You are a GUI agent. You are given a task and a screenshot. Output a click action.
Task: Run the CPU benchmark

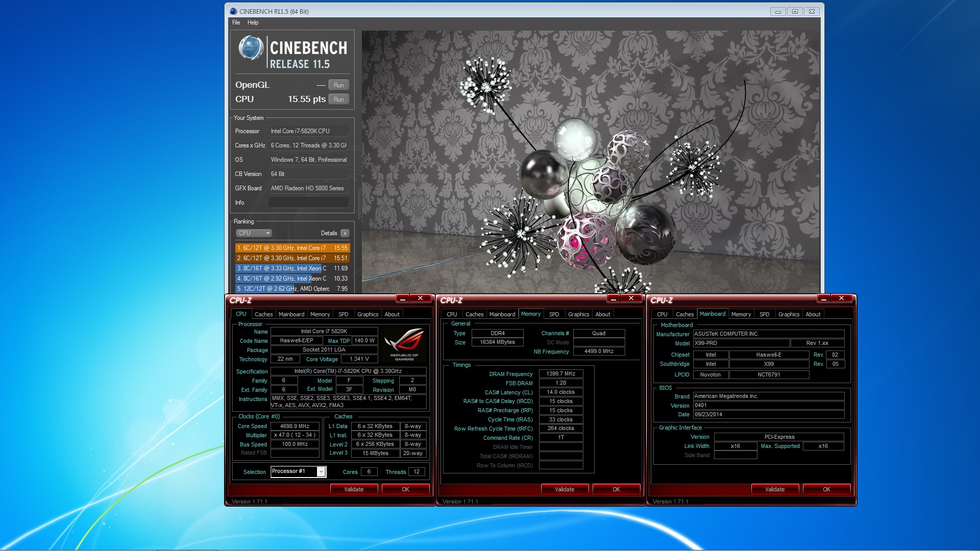pyautogui.click(x=338, y=99)
